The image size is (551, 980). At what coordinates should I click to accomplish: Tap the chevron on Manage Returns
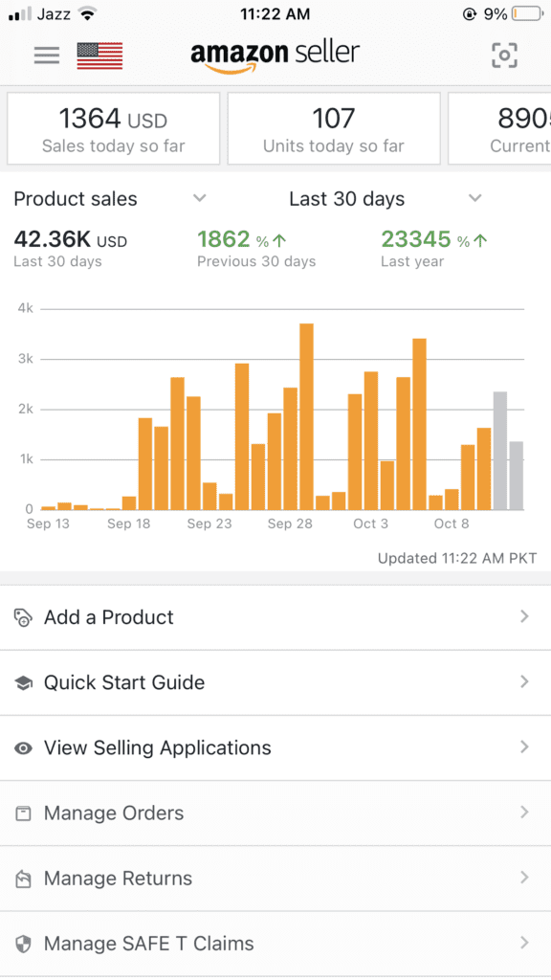(x=524, y=879)
